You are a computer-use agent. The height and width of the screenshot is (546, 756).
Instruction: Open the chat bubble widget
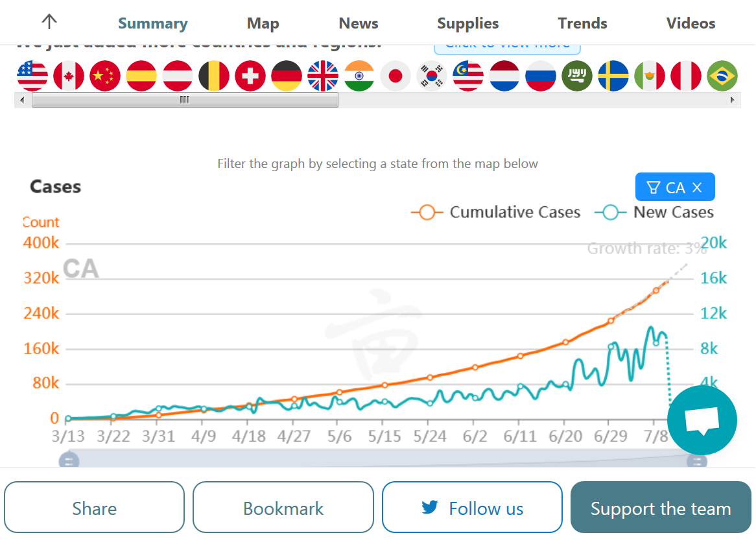pos(702,420)
